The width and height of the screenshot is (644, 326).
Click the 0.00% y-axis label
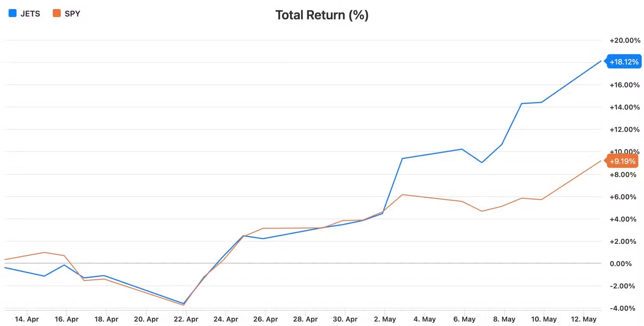[x=621, y=263]
